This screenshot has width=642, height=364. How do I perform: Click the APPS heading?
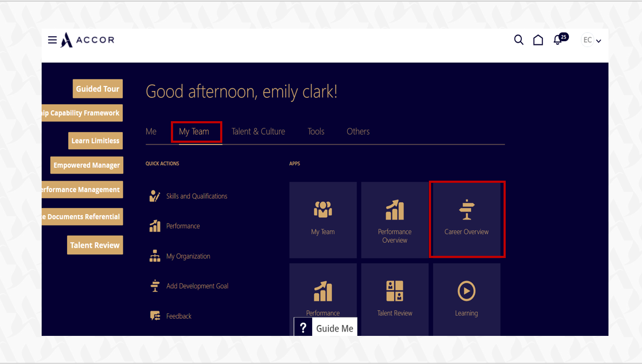click(x=294, y=163)
